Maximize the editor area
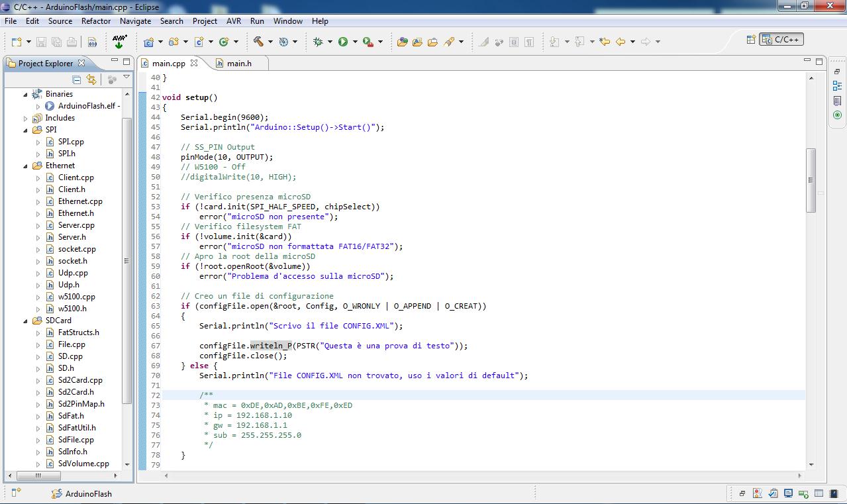Image resolution: width=847 pixels, height=504 pixels. pyautogui.click(x=819, y=62)
